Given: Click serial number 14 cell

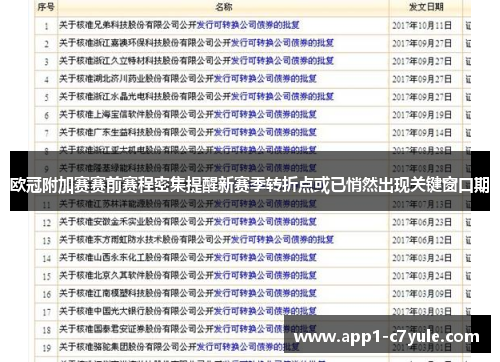Looking at the screenshot, I should (46, 259).
